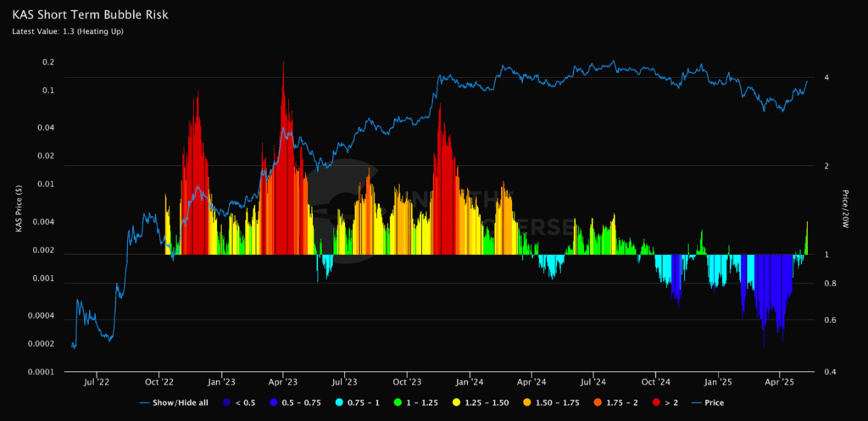
Task: Click the 0.8 value on right axis
Action: coord(830,284)
